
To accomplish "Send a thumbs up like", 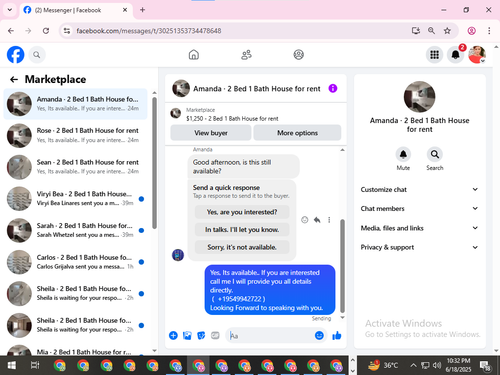I will pos(337,335).
